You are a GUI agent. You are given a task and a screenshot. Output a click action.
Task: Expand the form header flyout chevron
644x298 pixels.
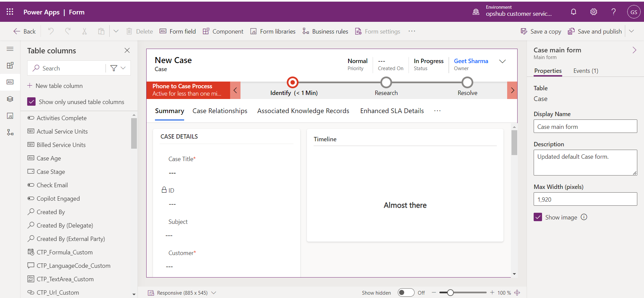502,61
